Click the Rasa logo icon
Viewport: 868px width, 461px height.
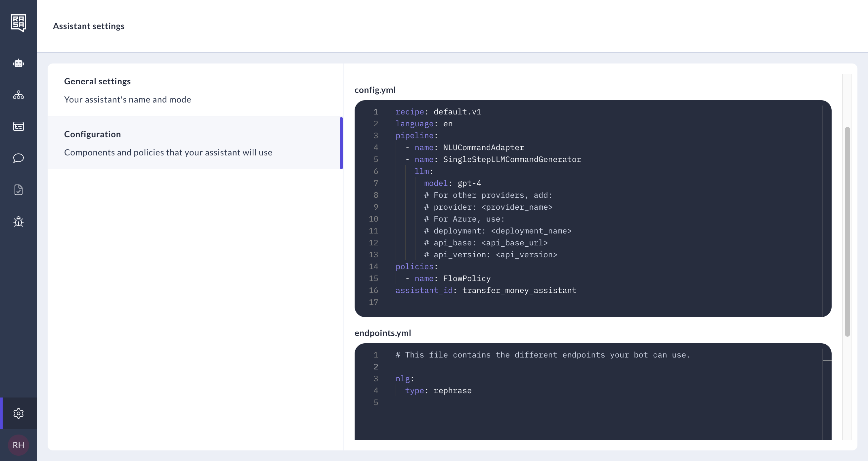point(18,23)
